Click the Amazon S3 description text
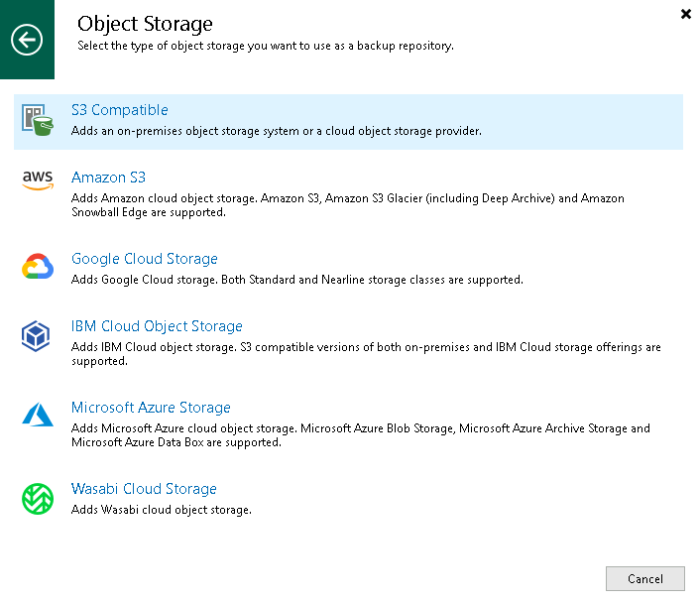This screenshot has height=602, width=700. [347, 205]
